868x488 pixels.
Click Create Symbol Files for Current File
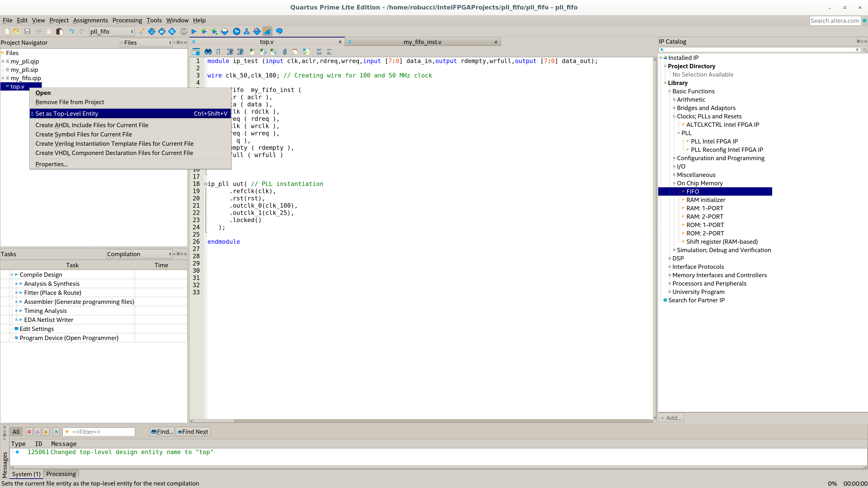pyautogui.click(x=84, y=134)
